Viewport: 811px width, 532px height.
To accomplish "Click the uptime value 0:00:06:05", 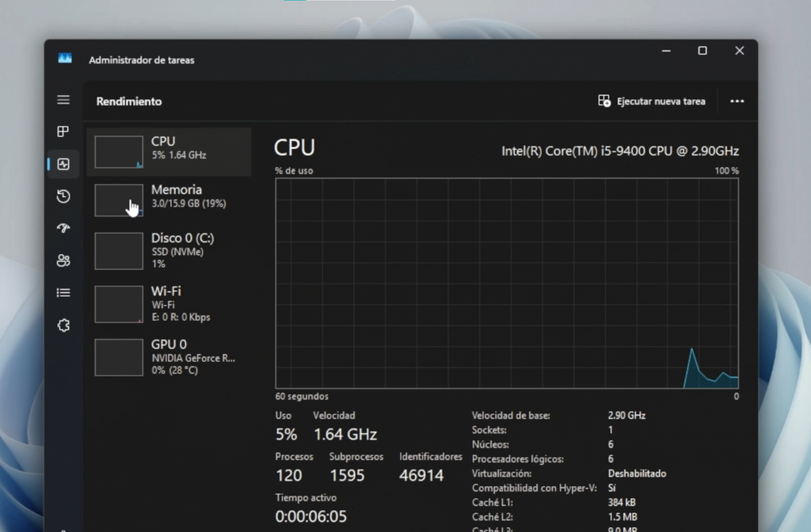I will coord(310,516).
